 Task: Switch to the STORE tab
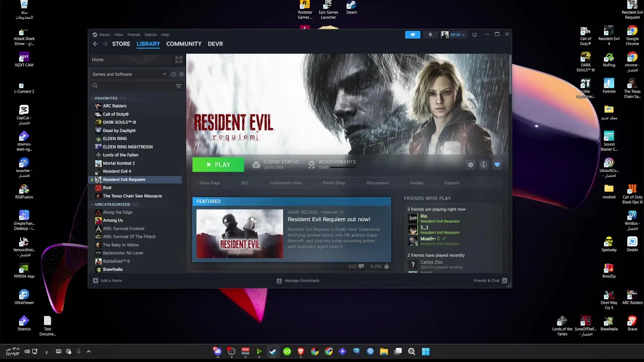click(x=121, y=44)
